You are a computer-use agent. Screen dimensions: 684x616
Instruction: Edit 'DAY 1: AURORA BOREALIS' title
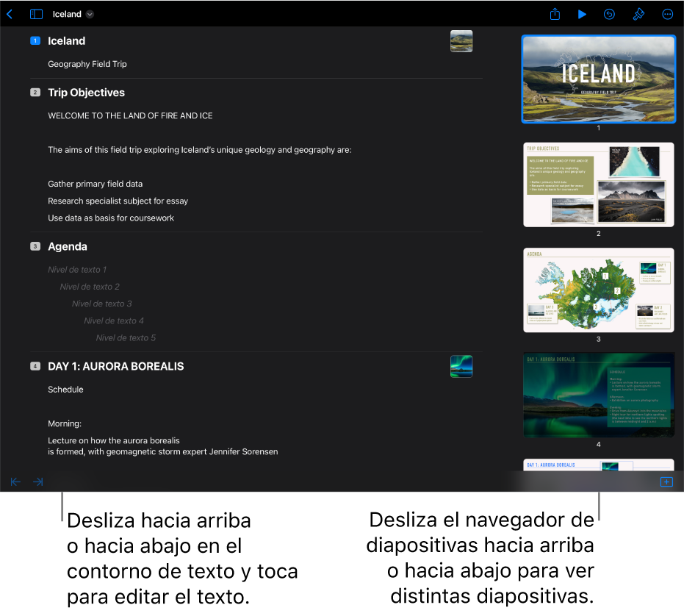pos(116,366)
